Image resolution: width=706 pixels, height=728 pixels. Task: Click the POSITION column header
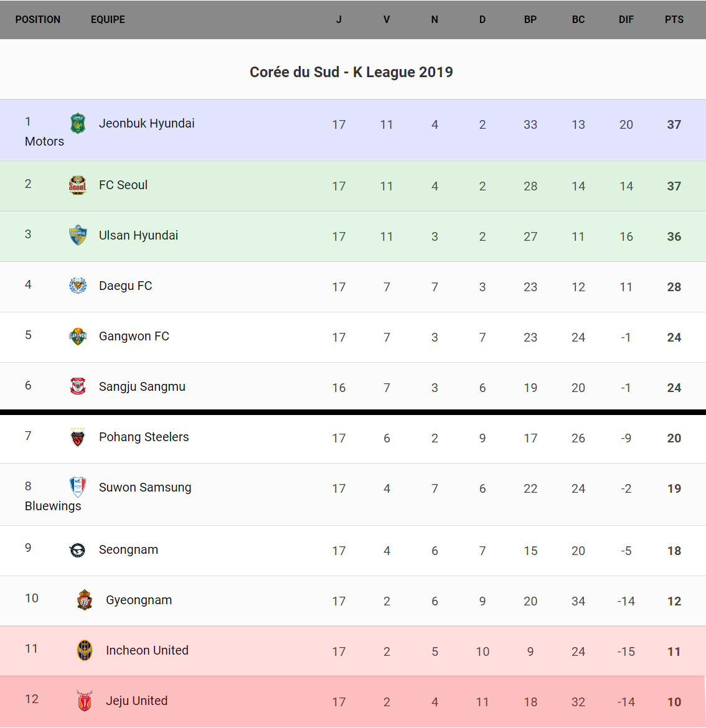click(x=38, y=19)
